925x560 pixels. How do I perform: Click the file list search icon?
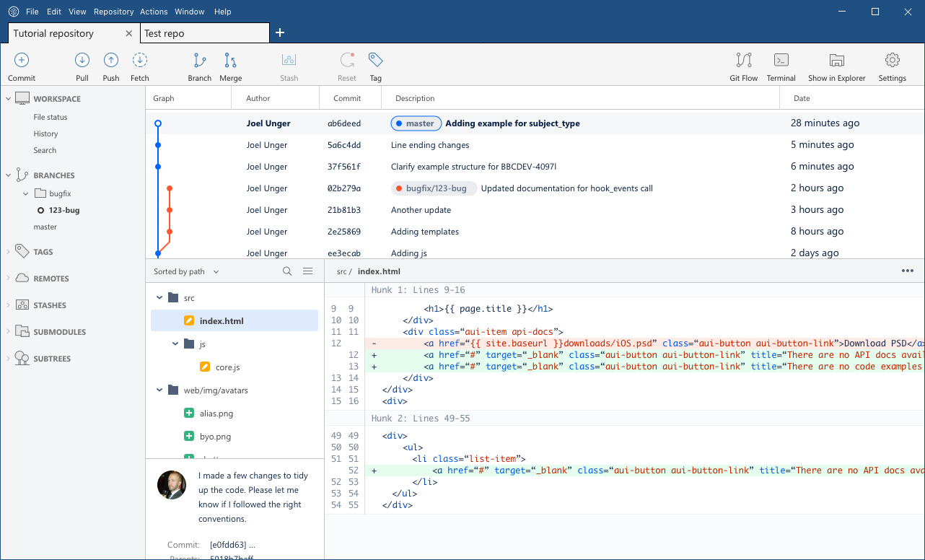(x=287, y=271)
